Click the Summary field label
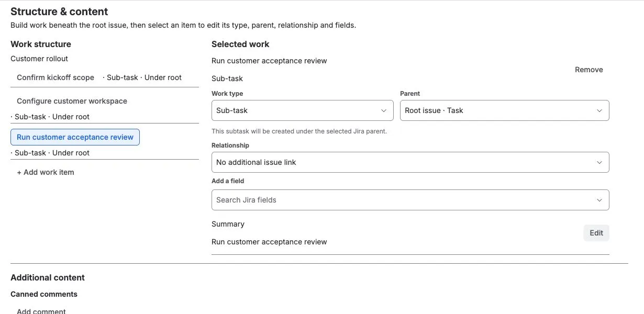The width and height of the screenshot is (644, 314). [228, 224]
